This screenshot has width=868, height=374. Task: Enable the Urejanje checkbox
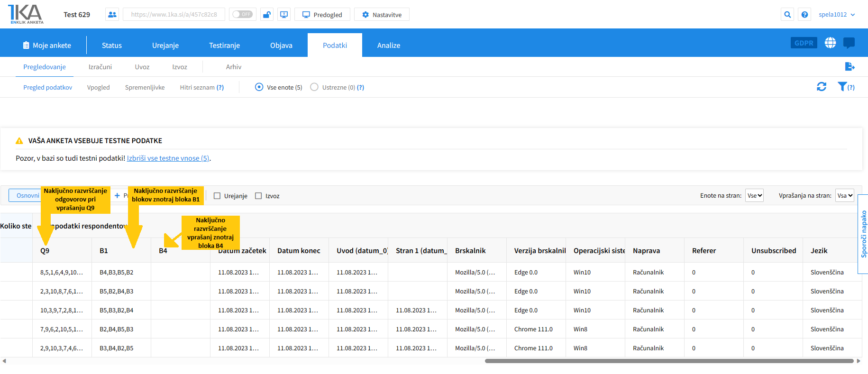pyautogui.click(x=217, y=196)
